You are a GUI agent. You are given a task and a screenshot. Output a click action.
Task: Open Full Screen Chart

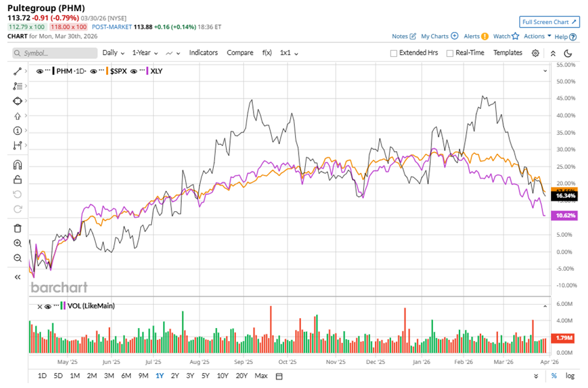click(550, 22)
